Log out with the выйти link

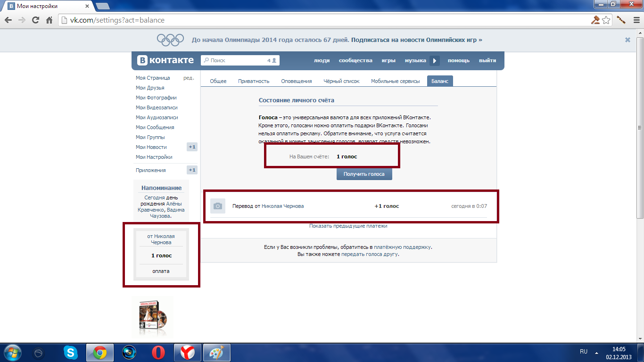coord(487,60)
